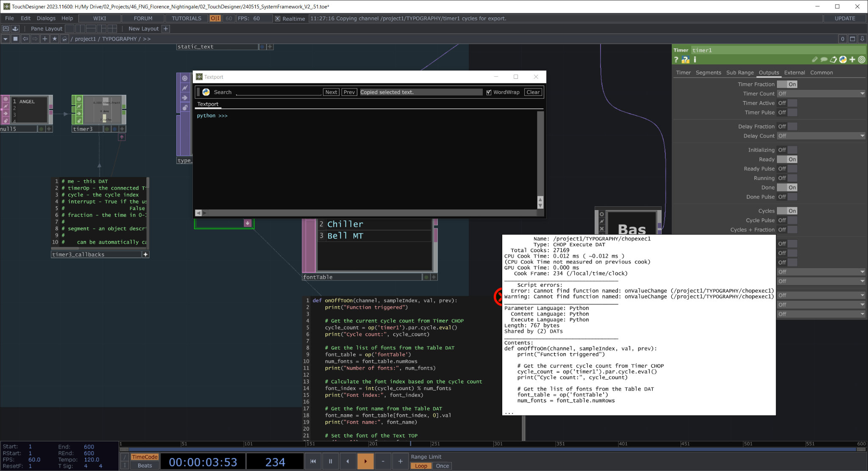Click the Next search button
The width and height of the screenshot is (868, 471).
coord(331,92)
